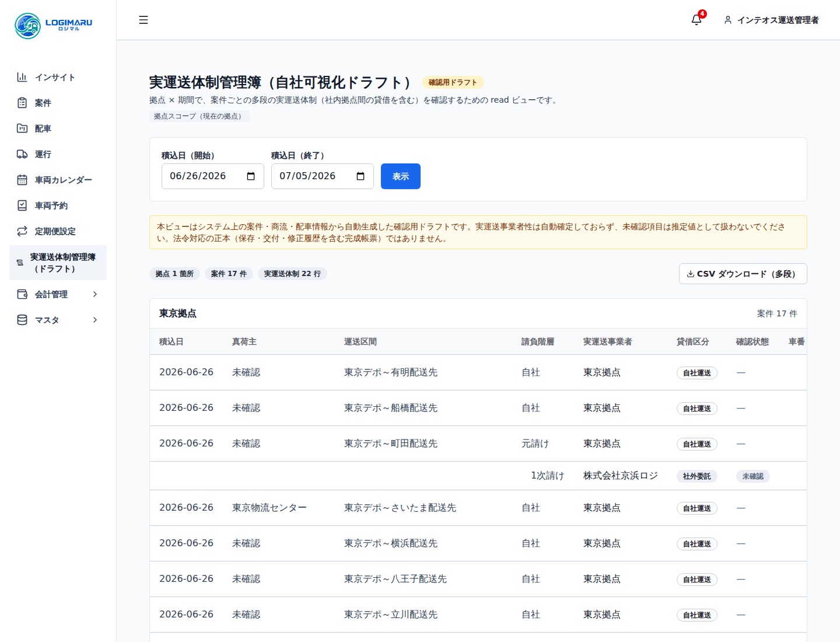This screenshot has height=642, width=840.
Task: Click the 案件 clipboard icon
Action: point(22,103)
